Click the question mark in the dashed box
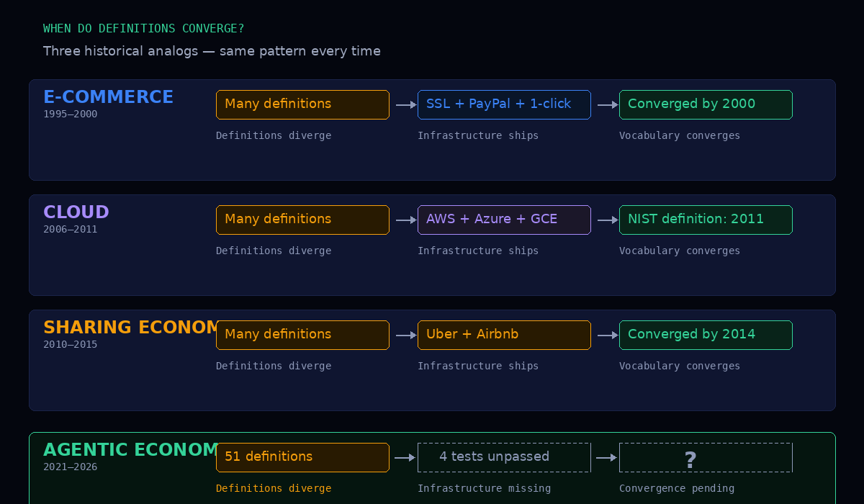The width and height of the screenshot is (864, 504). pos(690,459)
